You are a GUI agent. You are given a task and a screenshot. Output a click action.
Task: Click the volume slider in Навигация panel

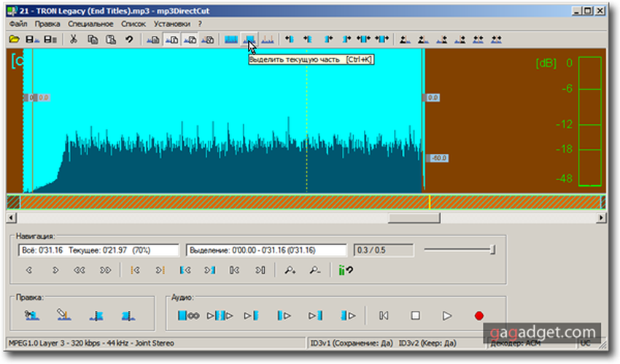pyautogui.click(x=493, y=250)
